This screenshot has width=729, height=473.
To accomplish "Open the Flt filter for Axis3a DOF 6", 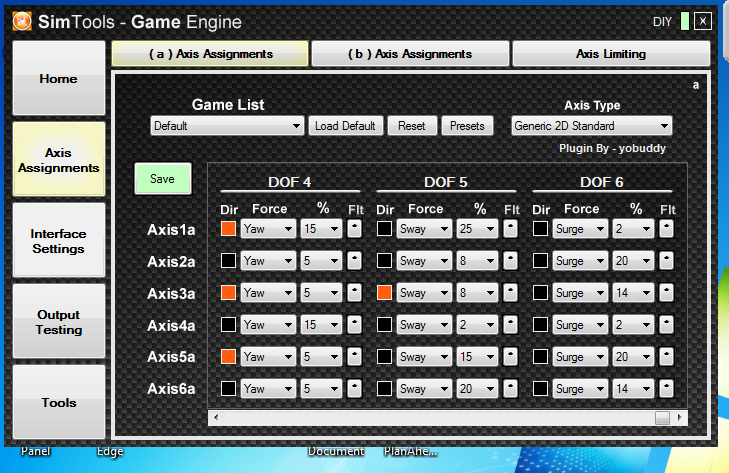I will pos(666,293).
